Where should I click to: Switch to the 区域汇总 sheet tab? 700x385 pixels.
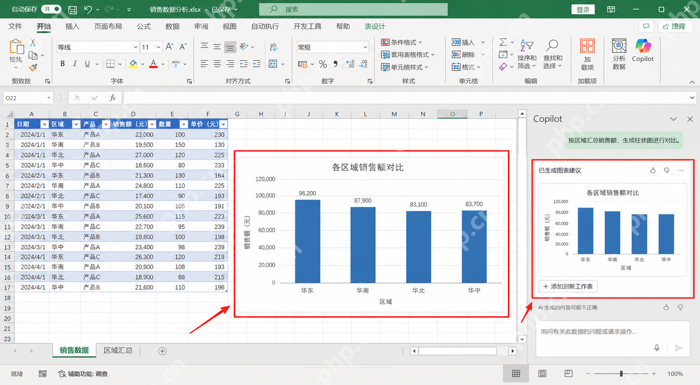pyautogui.click(x=118, y=351)
